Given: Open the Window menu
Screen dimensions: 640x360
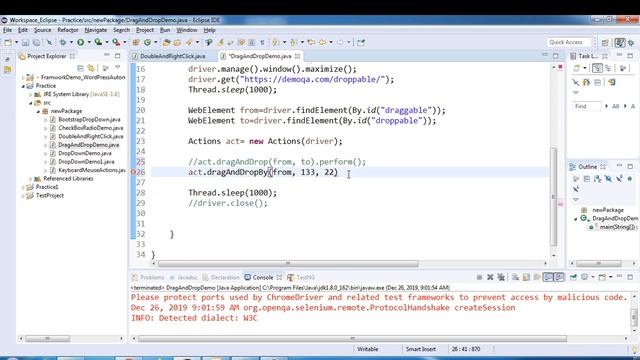Looking at the screenshot, I should click(187, 30).
